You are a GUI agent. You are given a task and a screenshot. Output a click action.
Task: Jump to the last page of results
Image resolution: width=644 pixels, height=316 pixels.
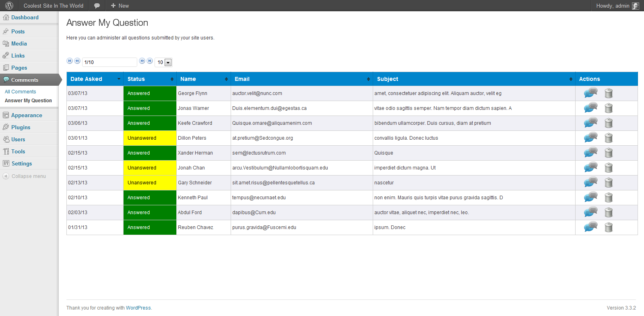150,61
